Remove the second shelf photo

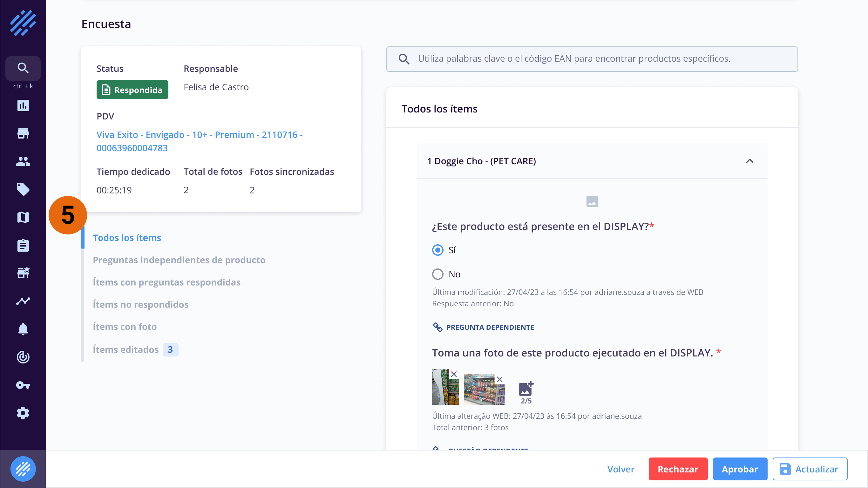[x=500, y=379]
